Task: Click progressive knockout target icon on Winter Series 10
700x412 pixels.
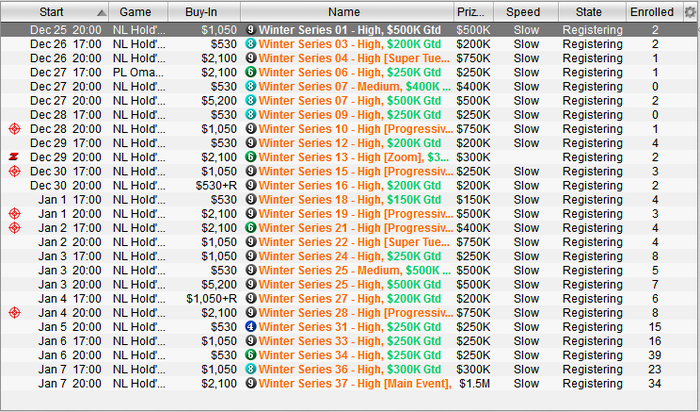Action: coord(15,129)
